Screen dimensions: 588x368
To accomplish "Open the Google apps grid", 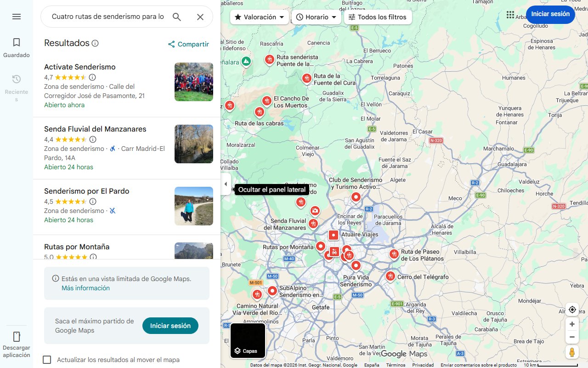I will (510, 14).
